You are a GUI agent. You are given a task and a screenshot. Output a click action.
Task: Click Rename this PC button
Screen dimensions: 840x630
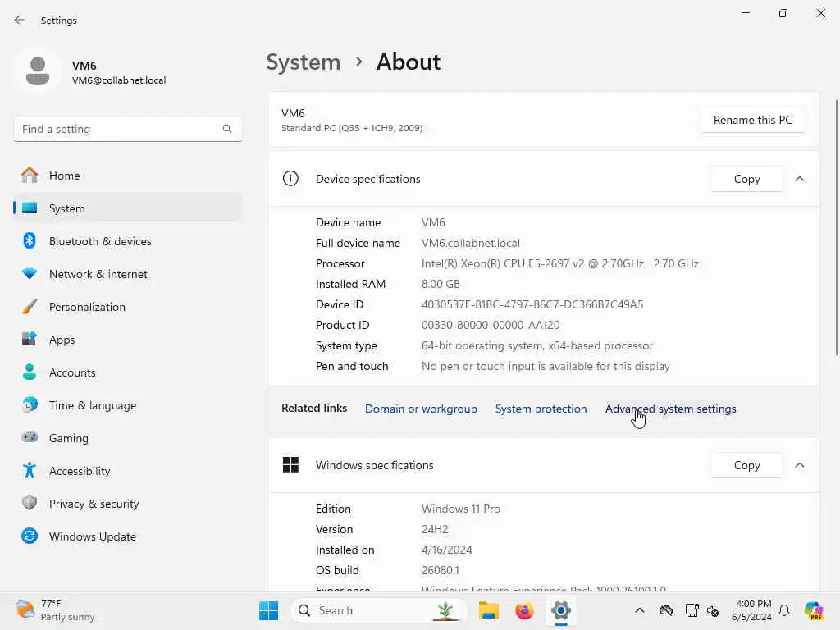[x=752, y=120]
